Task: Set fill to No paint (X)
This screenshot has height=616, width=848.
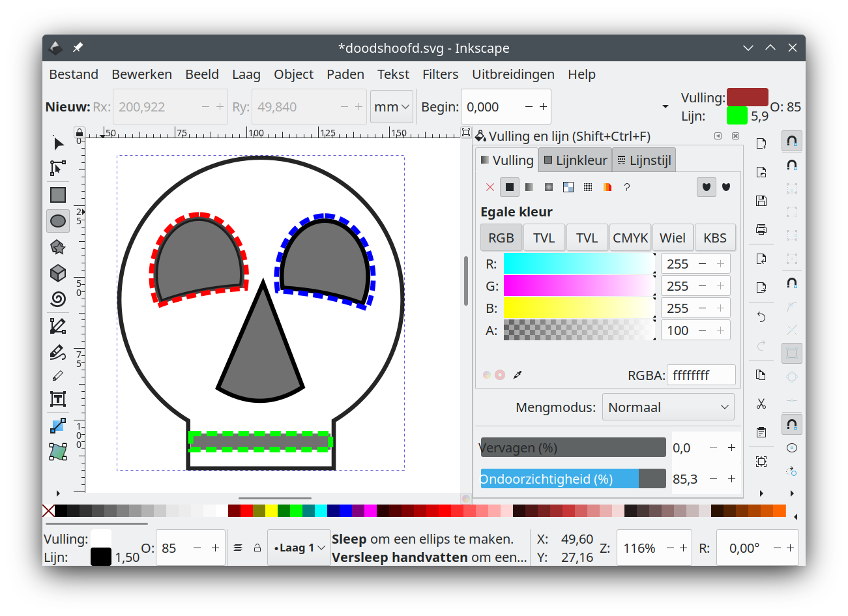Action: 490,187
